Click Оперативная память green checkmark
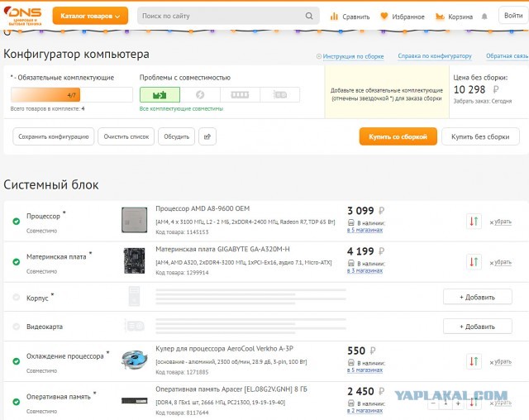The height and width of the screenshot is (420, 529). pyautogui.click(x=16, y=402)
